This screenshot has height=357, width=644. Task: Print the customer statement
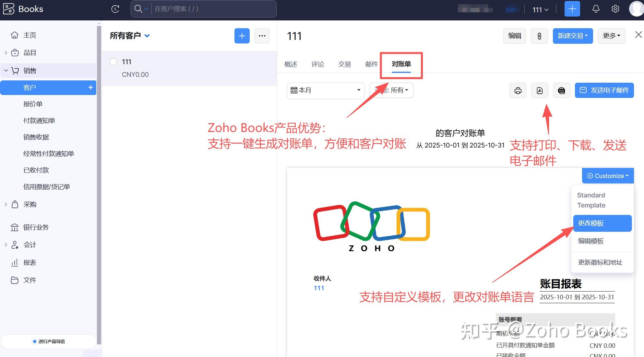(518, 90)
